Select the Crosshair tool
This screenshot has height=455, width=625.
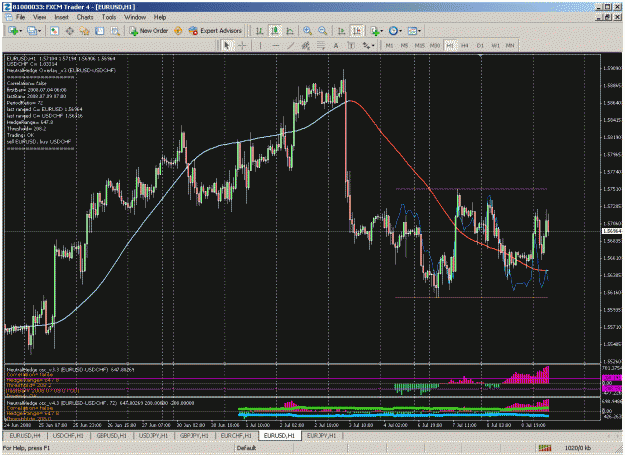242,45
